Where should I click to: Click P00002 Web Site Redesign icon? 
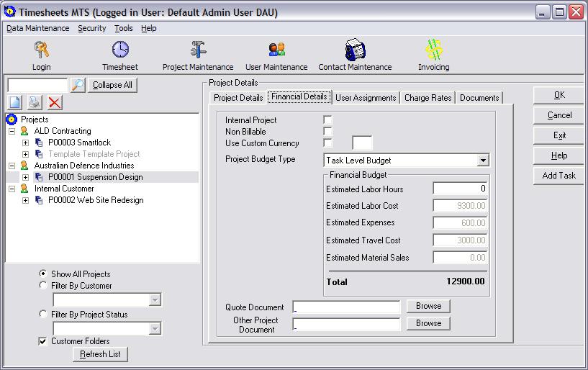click(x=39, y=200)
